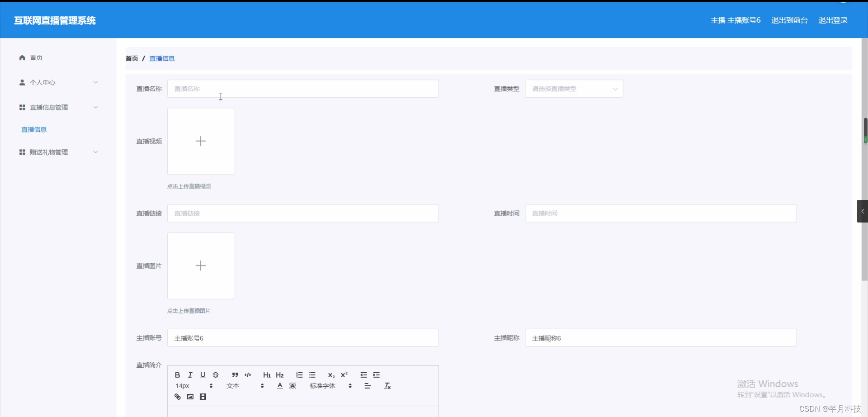Toggle bold formatting in the editor
Screen dimensions: 868x417
coord(177,374)
